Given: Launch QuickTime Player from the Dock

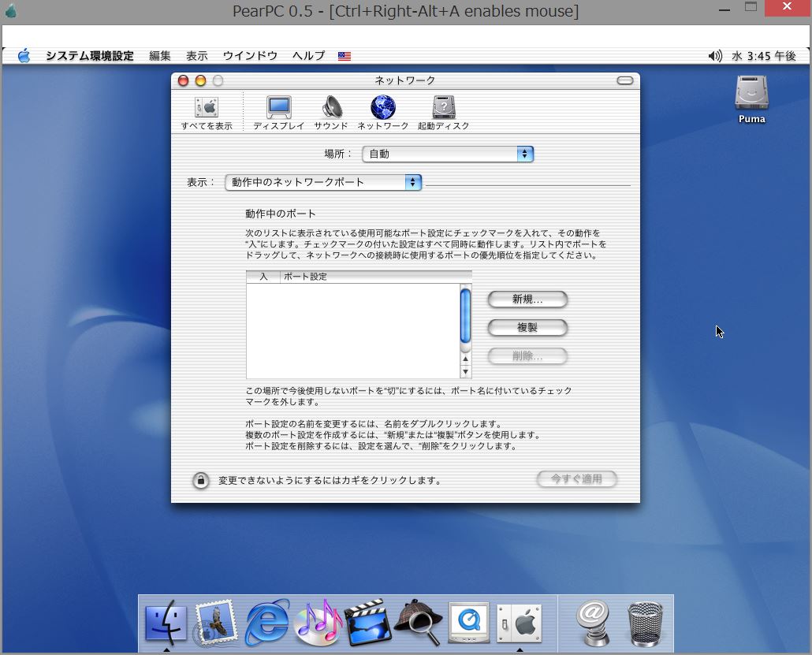Looking at the screenshot, I should point(469,622).
